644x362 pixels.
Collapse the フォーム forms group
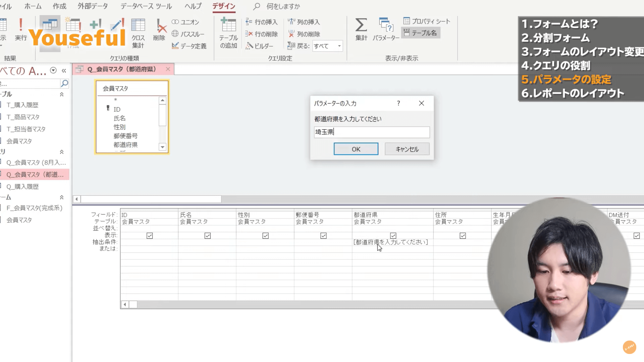[x=62, y=197]
